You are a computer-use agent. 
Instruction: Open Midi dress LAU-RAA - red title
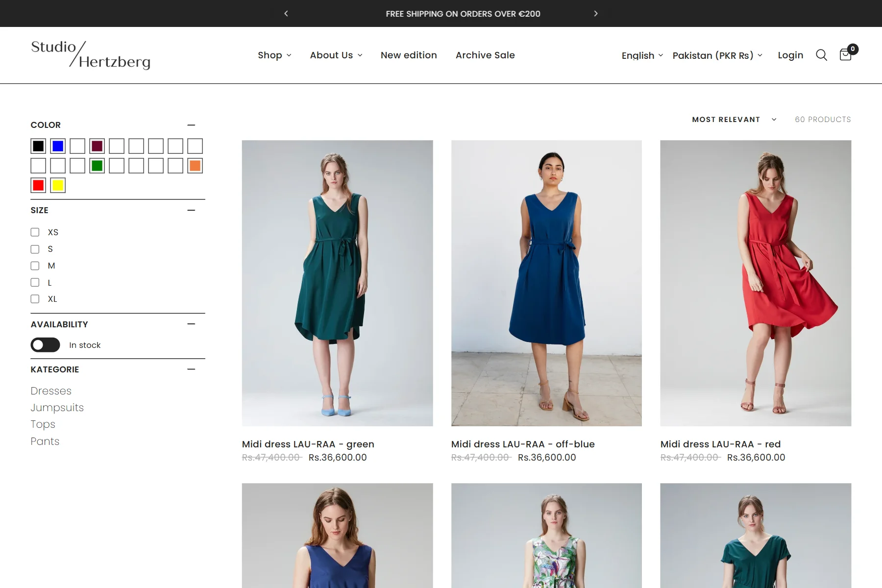(720, 444)
